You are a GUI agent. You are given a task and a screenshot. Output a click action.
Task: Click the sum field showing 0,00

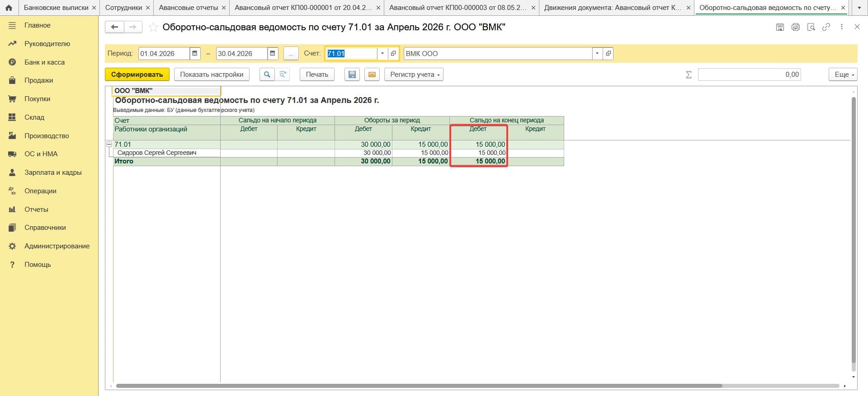(750, 75)
